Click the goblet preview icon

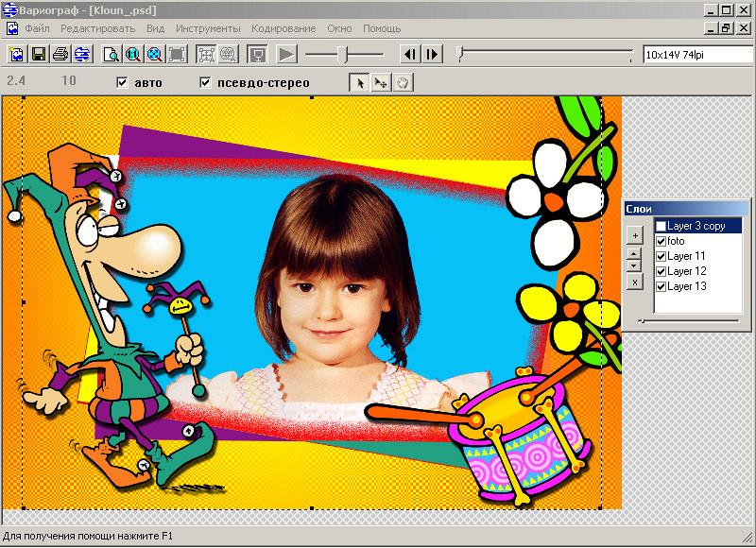pos(257,54)
